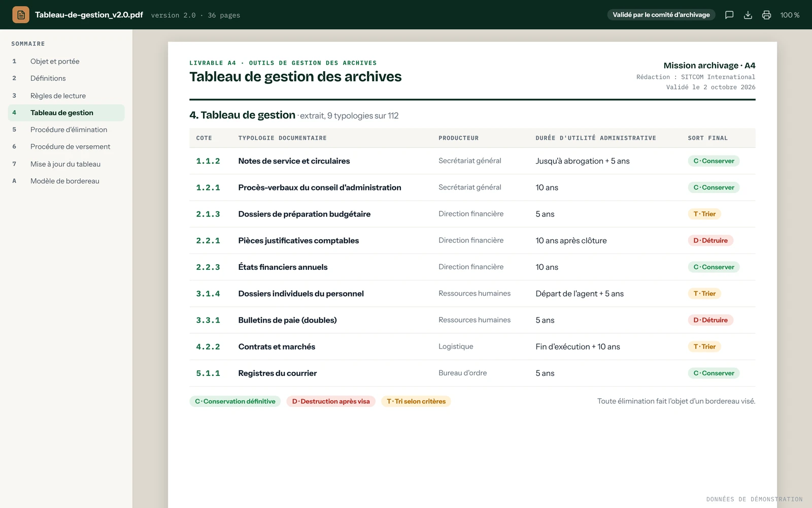Viewport: 812px width, 508px height.
Task: Select 'Tableau de gestion' sommaire item
Action: [x=66, y=113]
